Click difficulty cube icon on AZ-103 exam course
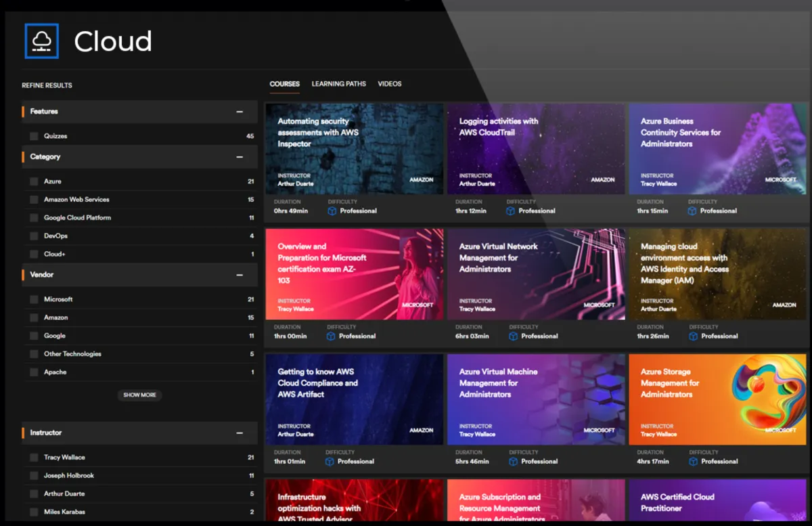Viewport: 812px width, 526px height. pyautogui.click(x=332, y=336)
